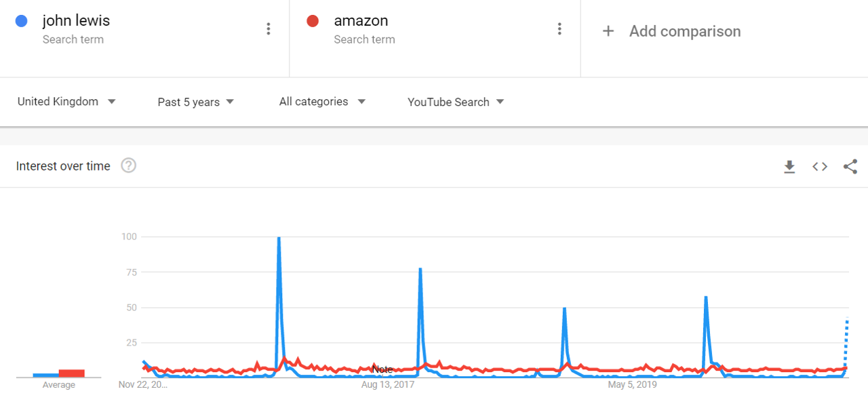The height and width of the screenshot is (406, 868).
Task: Expand the United Kingdom region dropdown
Action: [66, 102]
